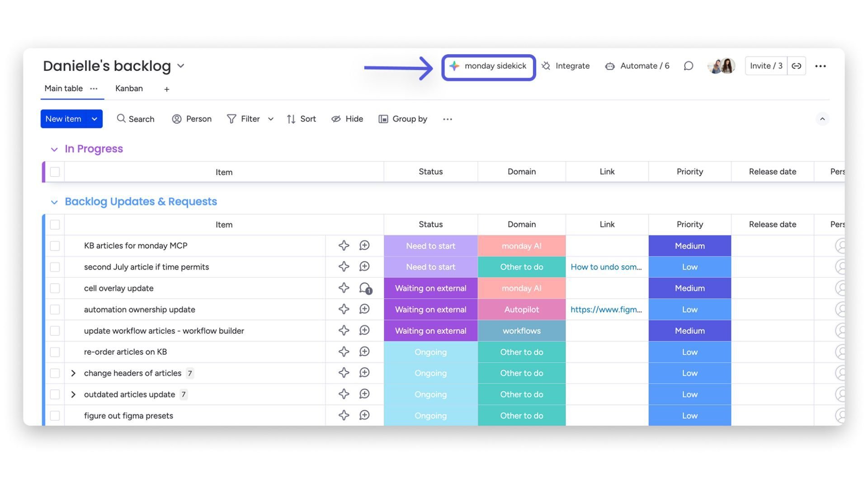The height and width of the screenshot is (488, 868).
Task: Check the update workflow articles row
Action: tap(55, 331)
